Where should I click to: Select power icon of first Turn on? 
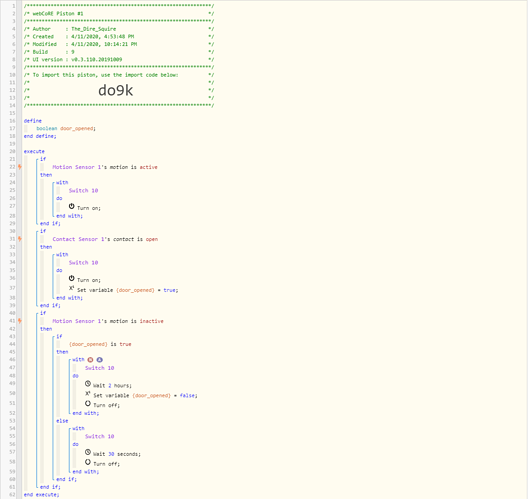point(71,206)
